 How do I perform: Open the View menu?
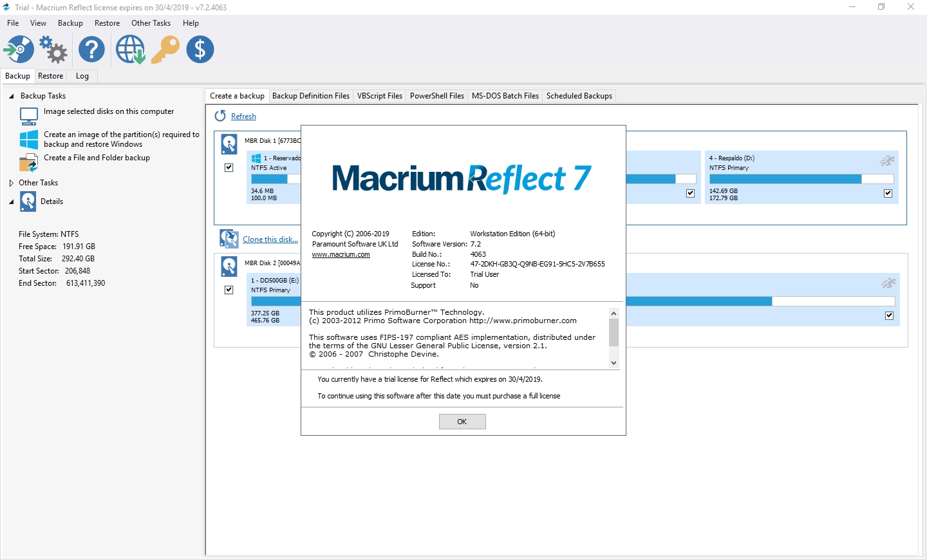click(39, 23)
